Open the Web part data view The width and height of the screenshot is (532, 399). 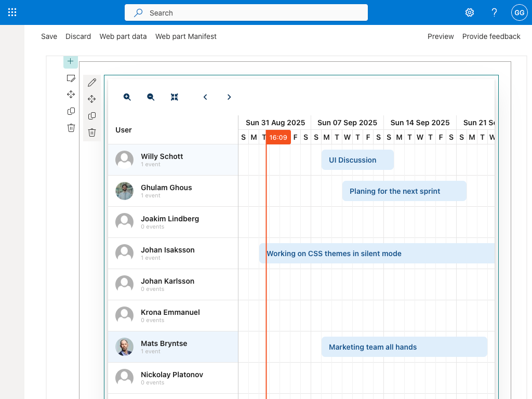pyautogui.click(x=123, y=36)
